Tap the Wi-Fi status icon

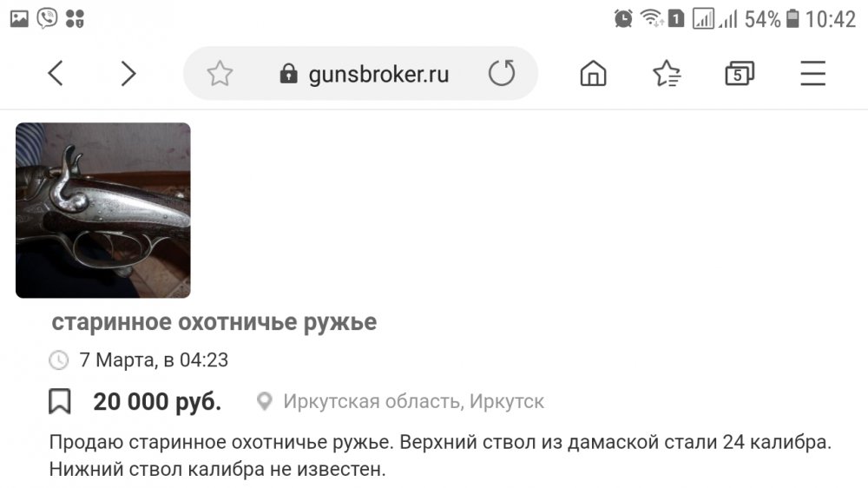(x=650, y=18)
